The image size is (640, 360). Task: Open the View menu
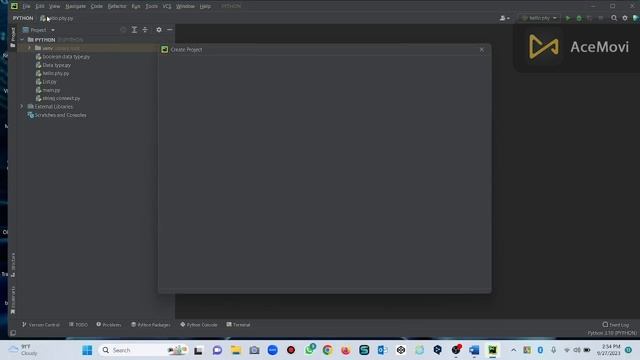coord(54,6)
